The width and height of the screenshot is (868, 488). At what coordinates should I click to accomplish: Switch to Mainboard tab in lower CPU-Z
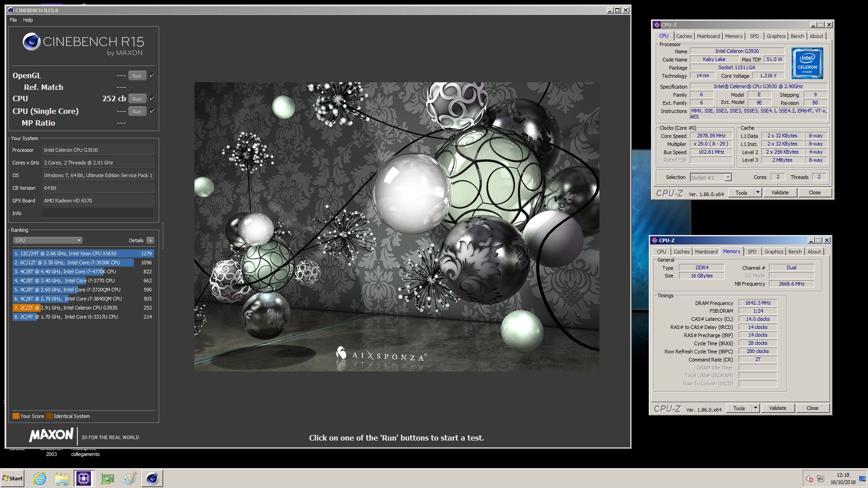[x=706, y=252]
